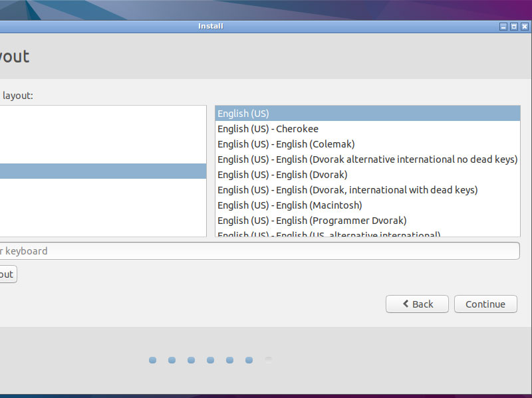Pick English (US) - English (Macintosh)
This screenshot has width=532, height=398.
[368, 205]
